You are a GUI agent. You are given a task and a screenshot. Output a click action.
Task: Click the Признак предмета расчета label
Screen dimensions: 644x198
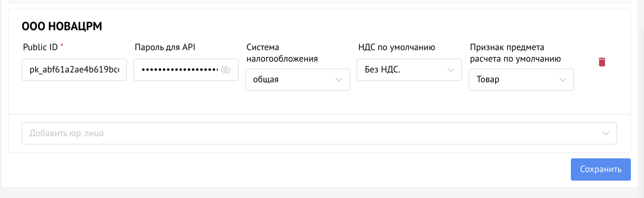[515, 53]
